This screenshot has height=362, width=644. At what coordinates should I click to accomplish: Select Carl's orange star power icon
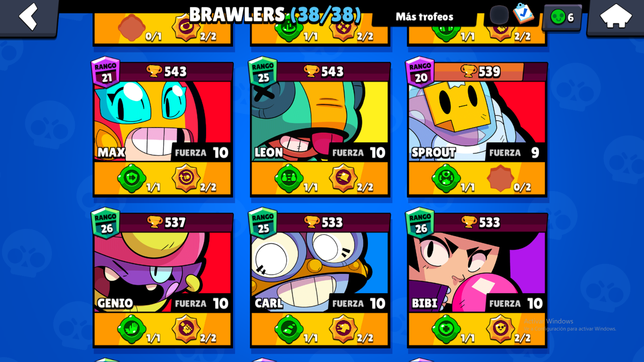pos(343,328)
